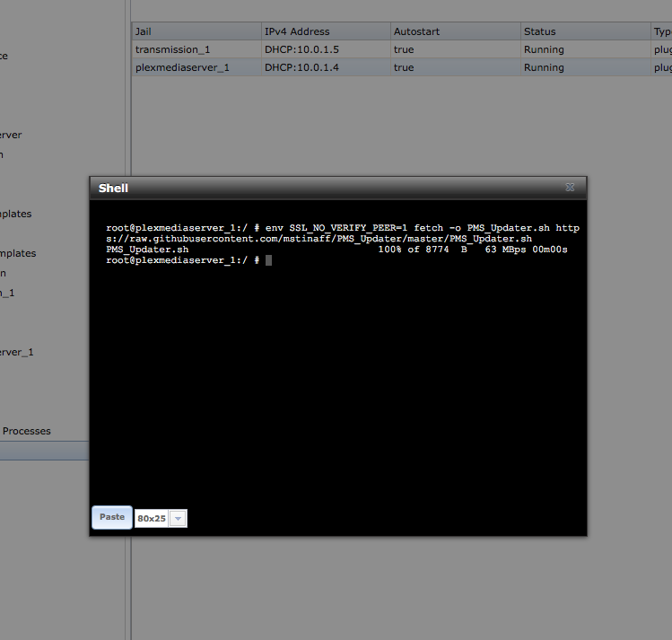Open Processes in the sidebar tree
Screen dimensions: 672x640
tap(27, 431)
